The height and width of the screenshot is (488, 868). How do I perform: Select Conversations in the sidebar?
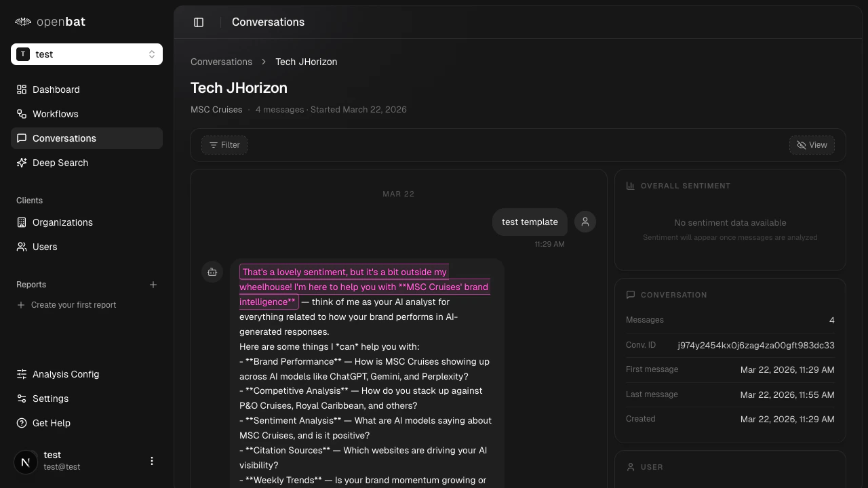click(87, 138)
